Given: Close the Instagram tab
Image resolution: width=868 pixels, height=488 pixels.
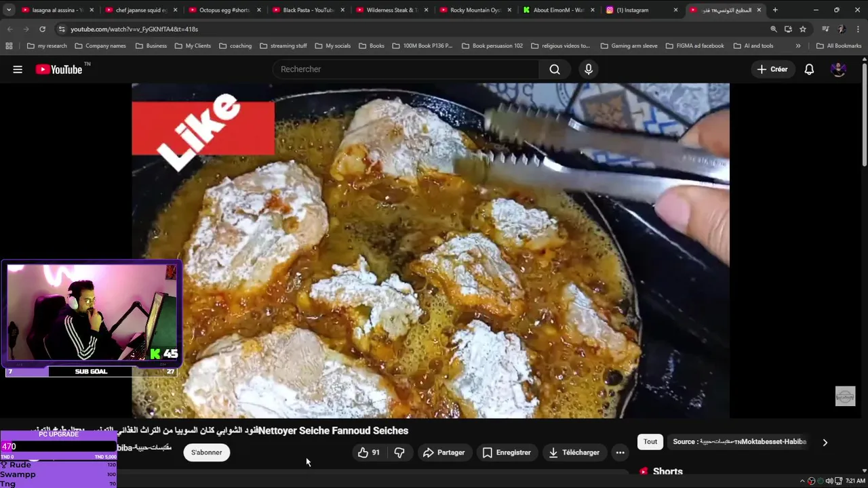Looking at the screenshot, I should point(675,10).
